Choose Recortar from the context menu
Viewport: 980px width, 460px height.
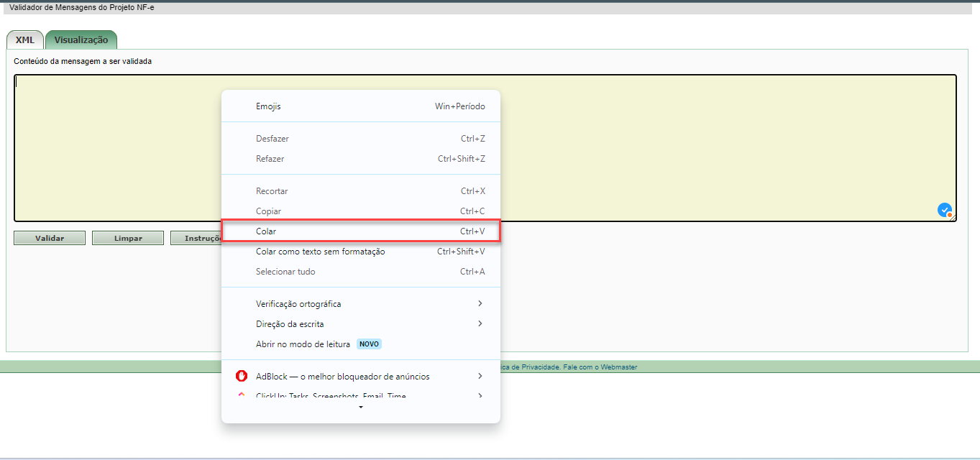tap(361, 191)
